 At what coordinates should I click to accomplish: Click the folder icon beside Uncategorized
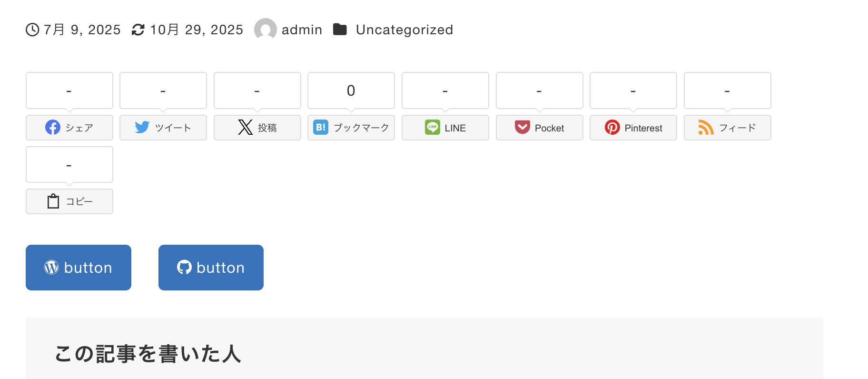pyautogui.click(x=340, y=30)
